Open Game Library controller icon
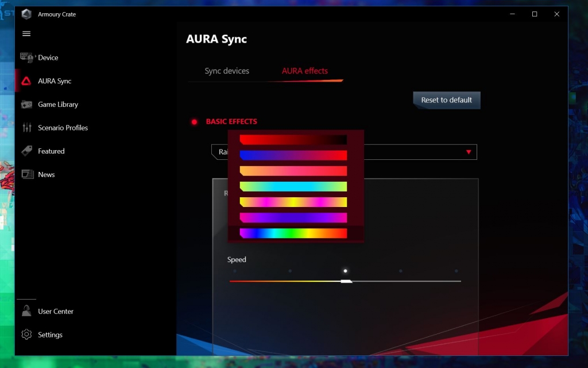Viewport: 588px width, 368px height. [x=26, y=105]
